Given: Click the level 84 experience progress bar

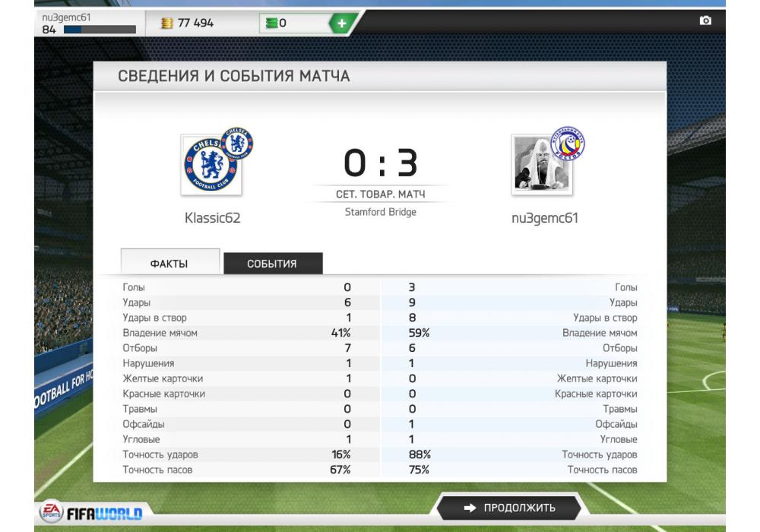Looking at the screenshot, I should 100,30.
